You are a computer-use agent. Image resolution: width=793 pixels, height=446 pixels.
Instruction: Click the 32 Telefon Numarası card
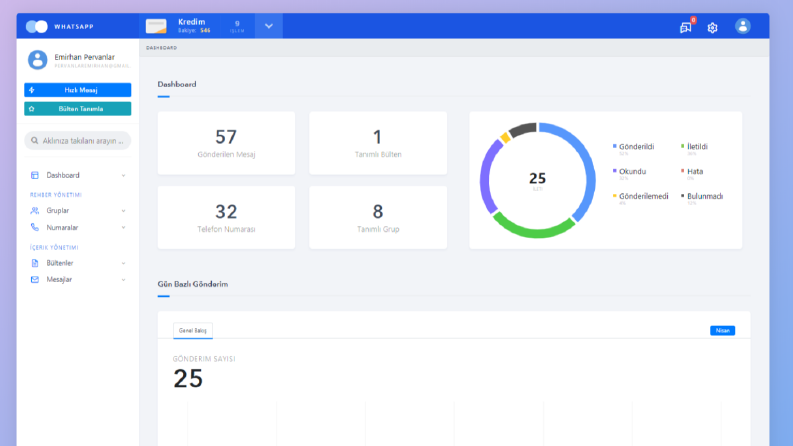[226, 217]
